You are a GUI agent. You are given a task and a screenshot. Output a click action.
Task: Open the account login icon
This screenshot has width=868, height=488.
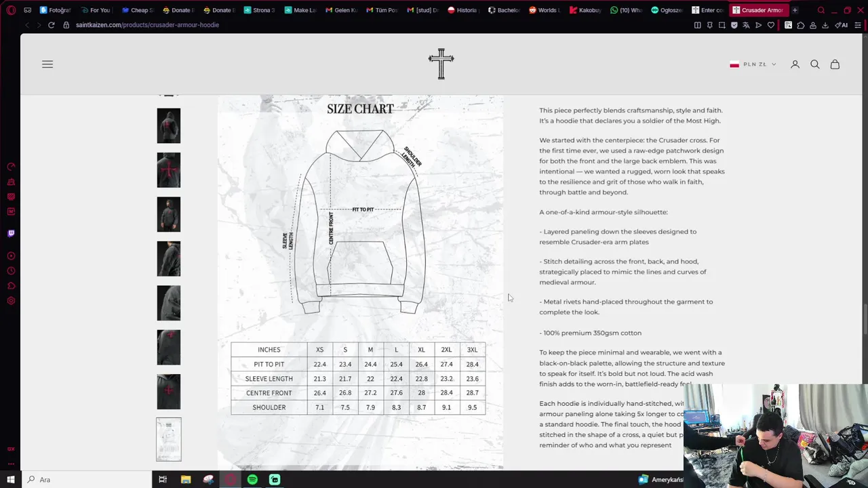click(x=795, y=64)
